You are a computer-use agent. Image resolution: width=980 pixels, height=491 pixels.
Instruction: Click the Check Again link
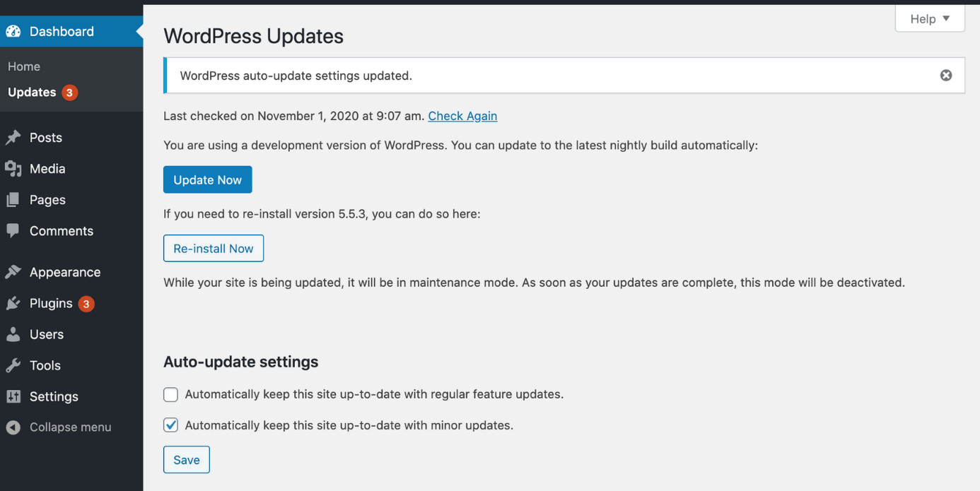point(462,116)
